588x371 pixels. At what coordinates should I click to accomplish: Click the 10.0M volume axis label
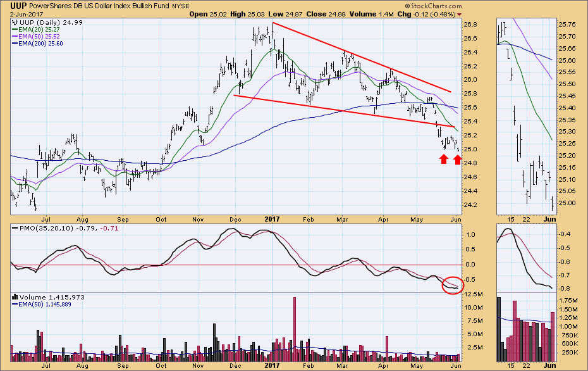pyautogui.click(x=474, y=307)
